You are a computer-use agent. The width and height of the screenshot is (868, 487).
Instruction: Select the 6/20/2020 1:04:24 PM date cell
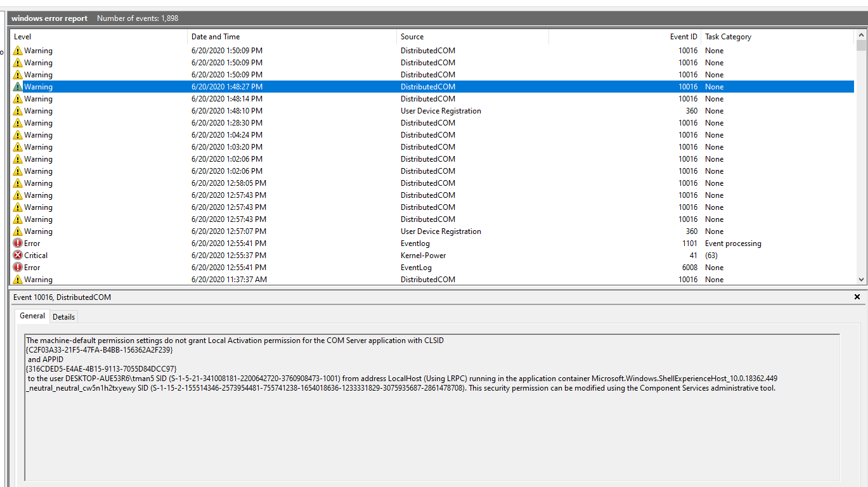(227, 135)
